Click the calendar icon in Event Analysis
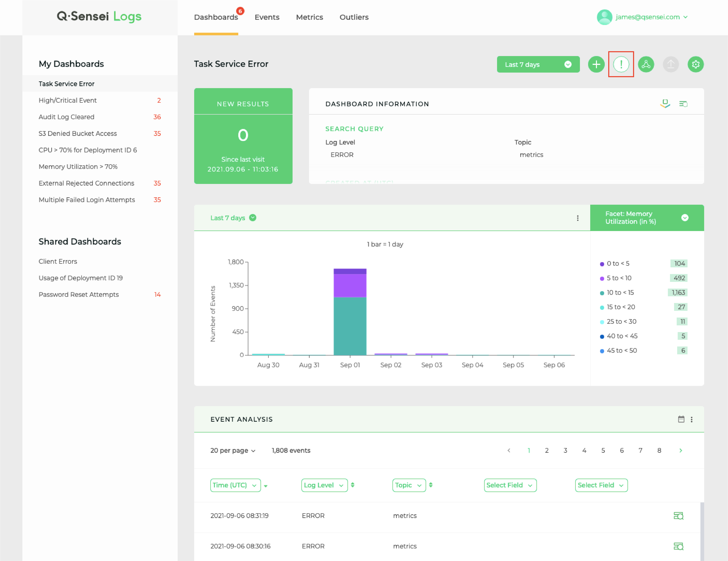 pos(681,419)
